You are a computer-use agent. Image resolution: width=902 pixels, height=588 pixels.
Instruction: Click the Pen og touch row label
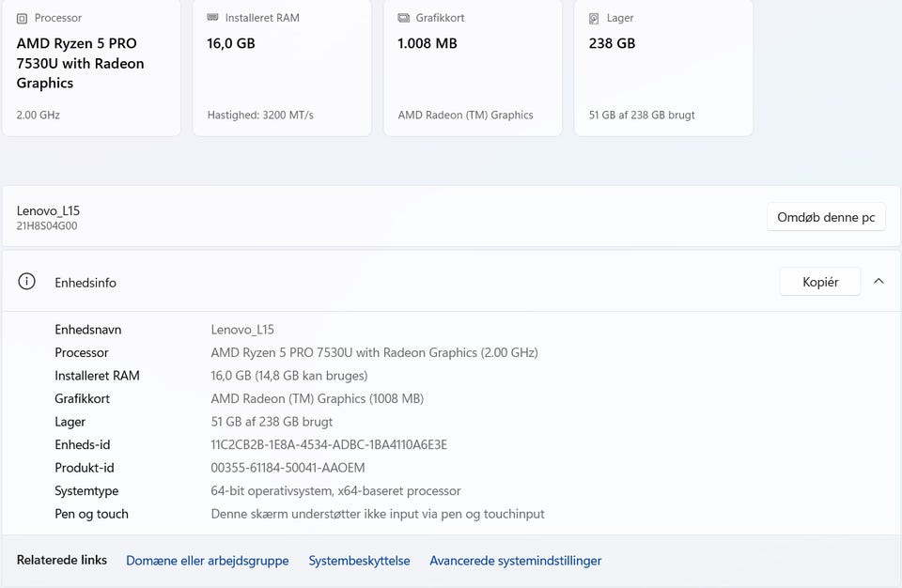pos(91,514)
